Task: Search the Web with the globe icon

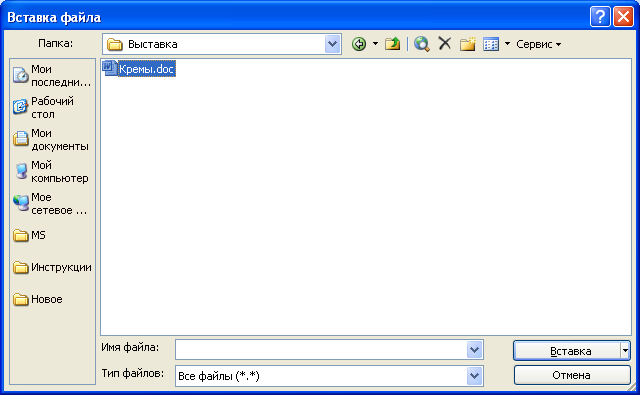Action: (x=422, y=44)
